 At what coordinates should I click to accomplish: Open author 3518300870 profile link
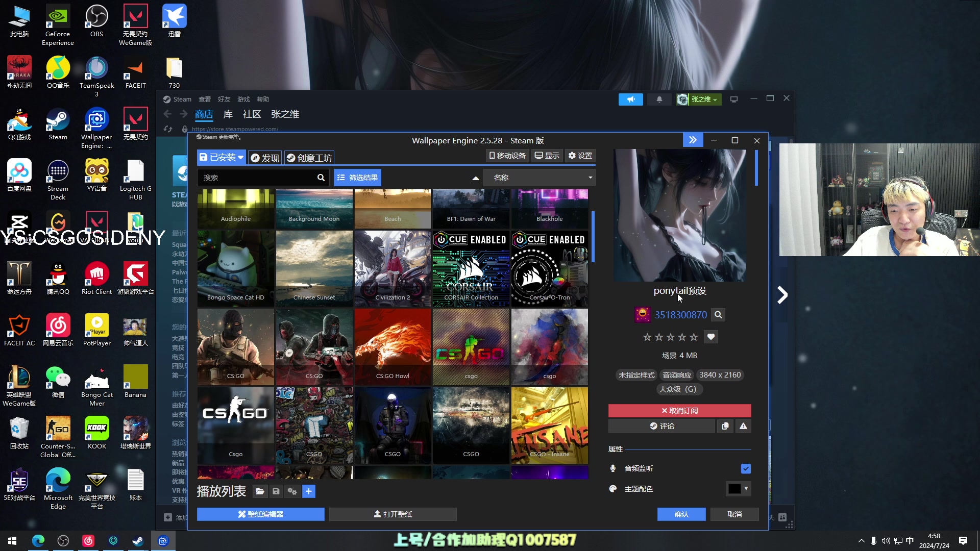(680, 315)
